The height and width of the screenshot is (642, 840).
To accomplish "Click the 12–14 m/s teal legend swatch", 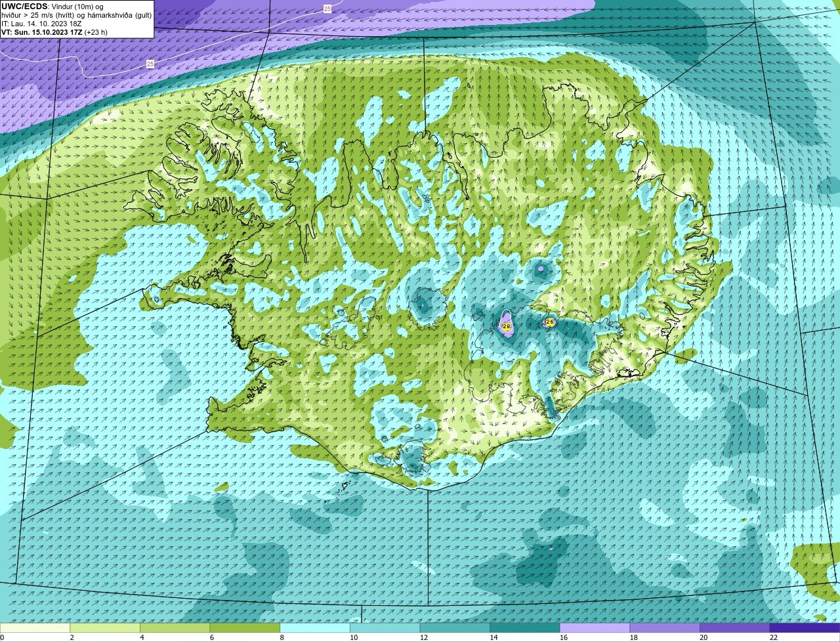I will tap(455, 628).
